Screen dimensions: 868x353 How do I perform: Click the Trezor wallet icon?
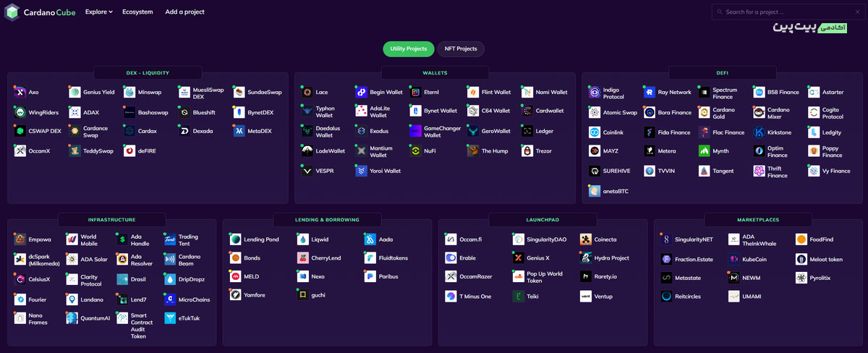point(527,151)
